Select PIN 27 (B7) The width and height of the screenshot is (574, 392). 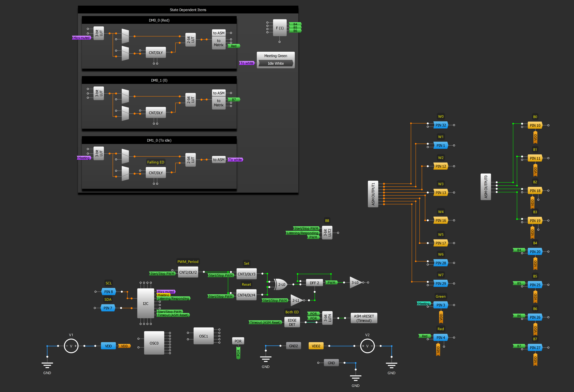(x=535, y=348)
